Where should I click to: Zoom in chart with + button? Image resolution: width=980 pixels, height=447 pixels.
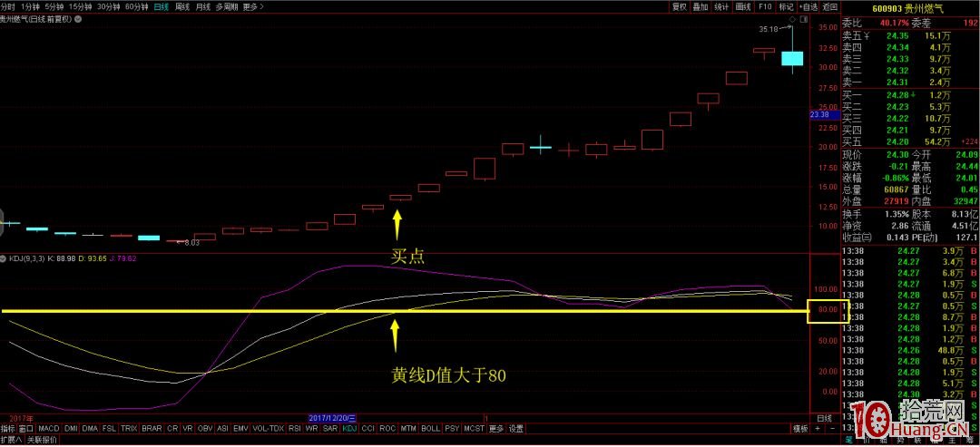[818, 428]
